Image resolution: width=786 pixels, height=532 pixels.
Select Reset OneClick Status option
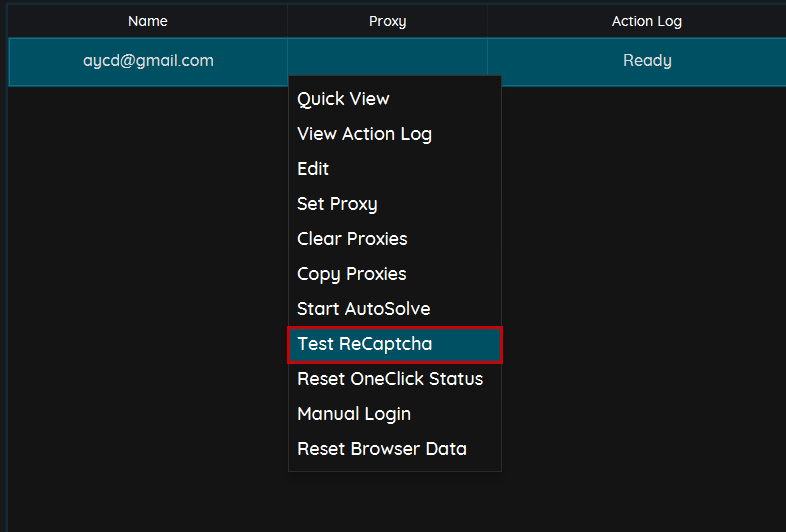click(x=390, y=379)
